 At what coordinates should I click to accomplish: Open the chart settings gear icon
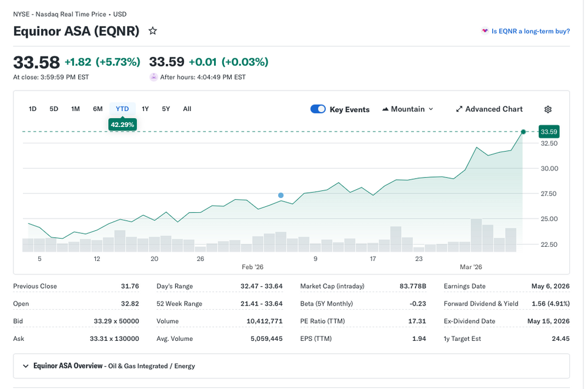[548, 109]
